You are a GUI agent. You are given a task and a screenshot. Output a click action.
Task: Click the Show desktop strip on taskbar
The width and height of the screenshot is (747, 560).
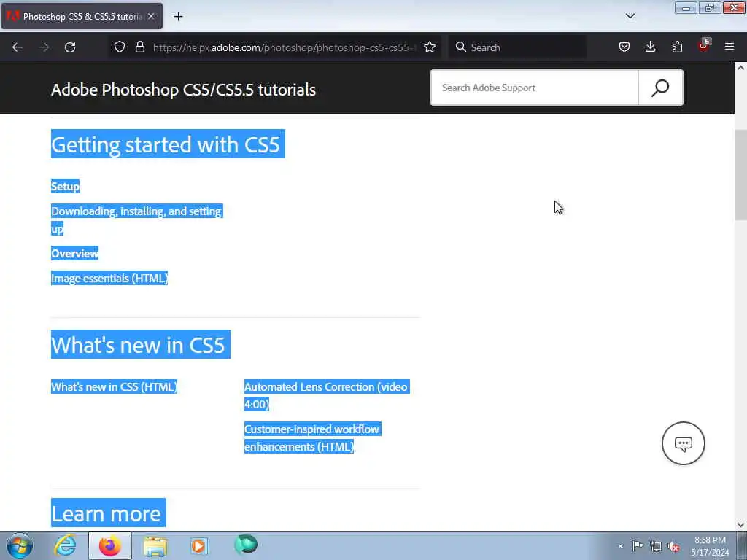click(x=741, y=545)
